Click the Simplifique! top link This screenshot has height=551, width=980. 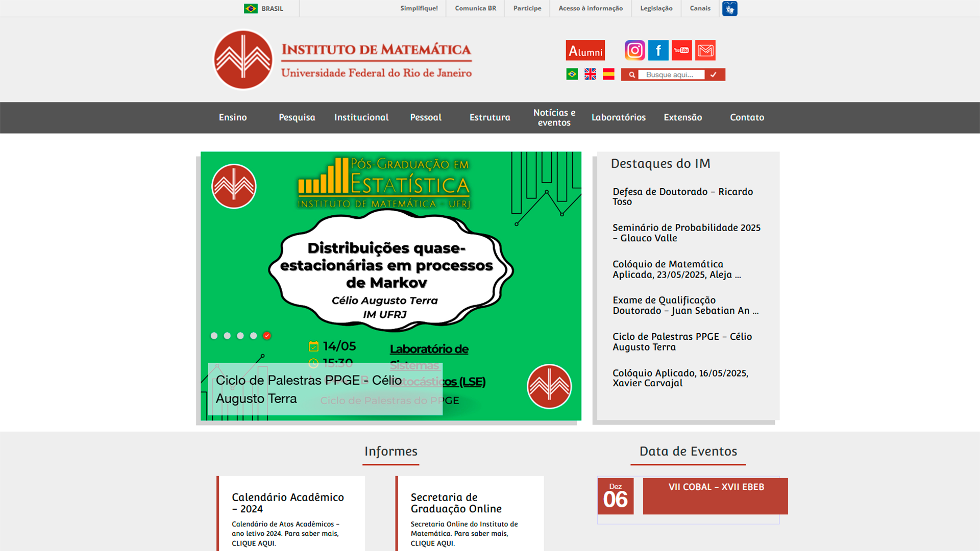pyautogui.click(x=419, y=8)
